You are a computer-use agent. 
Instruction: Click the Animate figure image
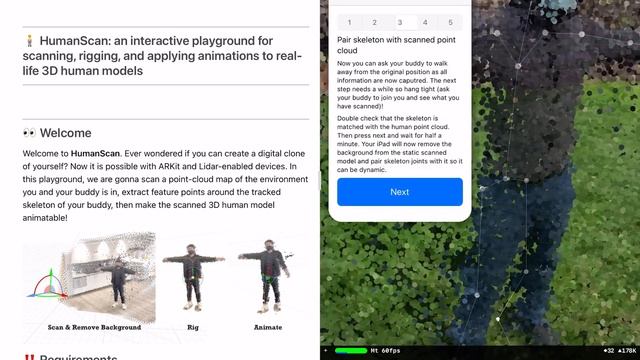[x=267, y=277]
